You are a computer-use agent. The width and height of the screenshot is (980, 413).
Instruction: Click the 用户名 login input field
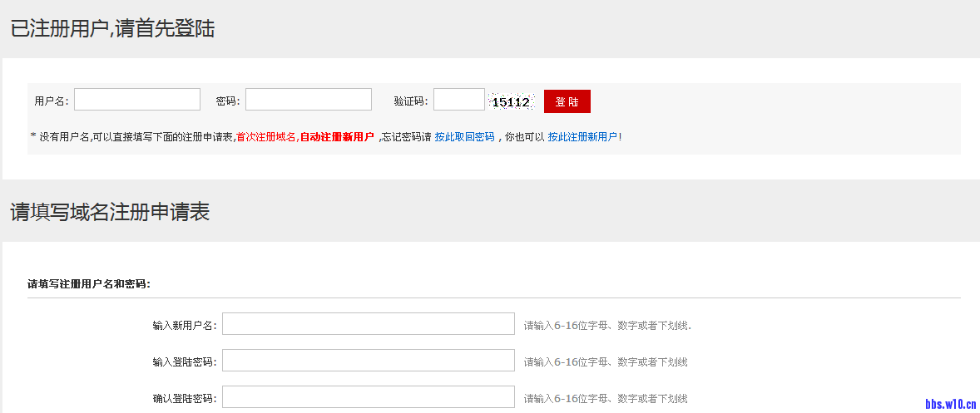click(x=137, y=100)
